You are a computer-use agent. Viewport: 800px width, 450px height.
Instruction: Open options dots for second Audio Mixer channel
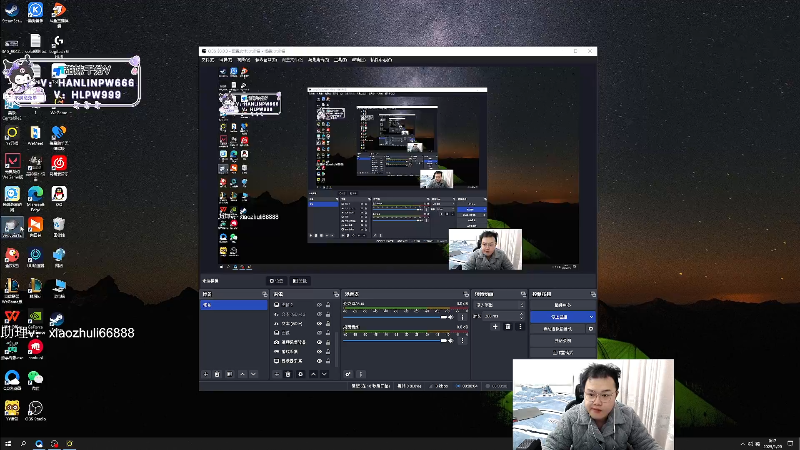click(x=463, y=340)
